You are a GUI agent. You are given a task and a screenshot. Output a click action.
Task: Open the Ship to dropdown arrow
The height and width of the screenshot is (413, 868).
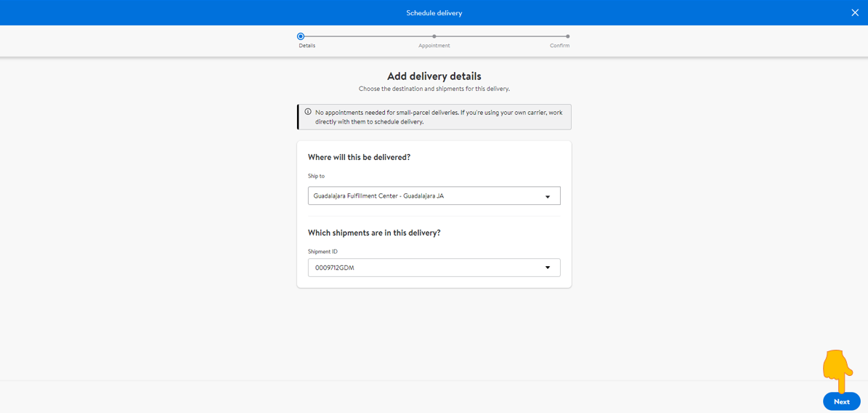548,196
